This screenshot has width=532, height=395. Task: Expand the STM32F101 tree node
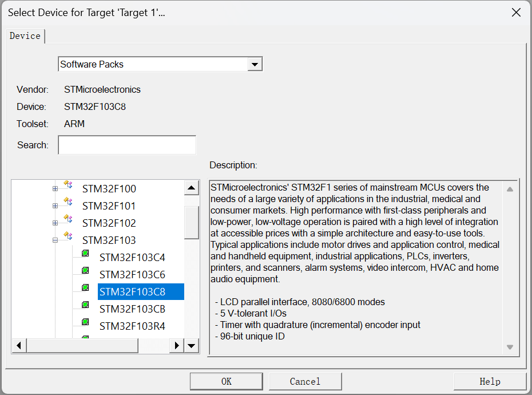point(55,206)
